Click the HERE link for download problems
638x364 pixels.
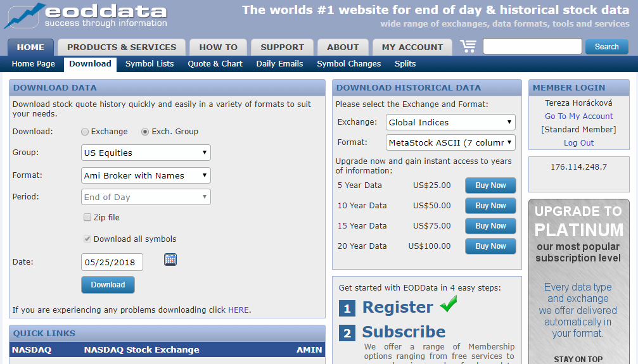click(238, 310)
